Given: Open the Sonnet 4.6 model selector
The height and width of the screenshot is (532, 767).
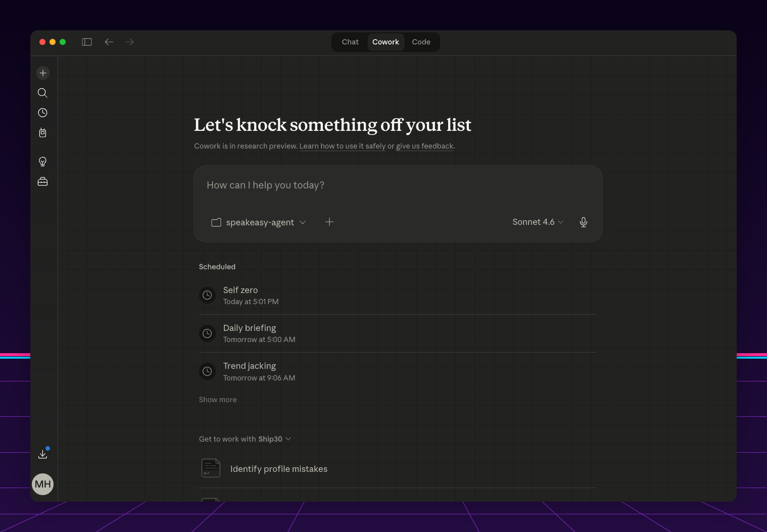Looking at the screenshot, I should pos(538,222).
